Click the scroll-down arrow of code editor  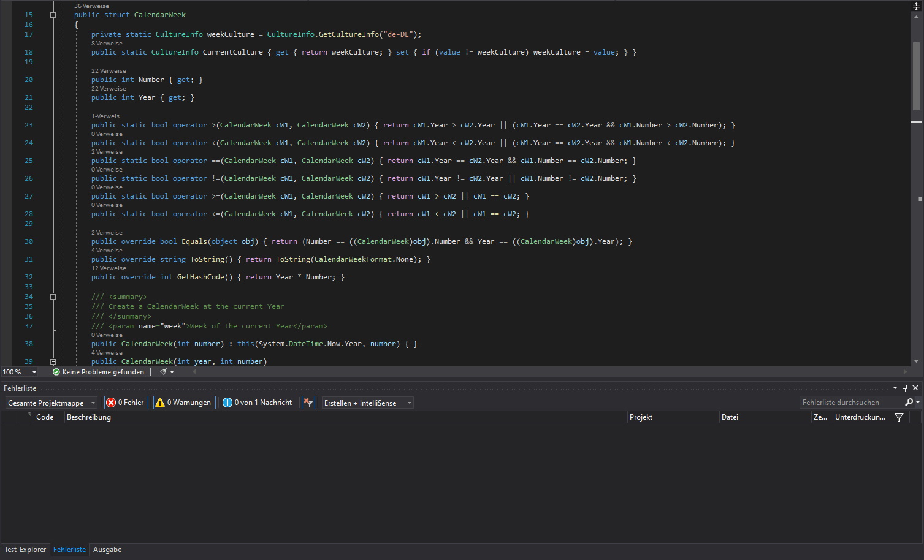pos(916,361)
